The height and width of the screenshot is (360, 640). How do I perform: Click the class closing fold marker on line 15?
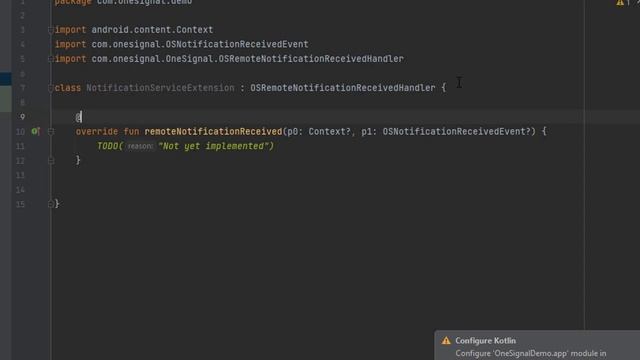point(51,204)
